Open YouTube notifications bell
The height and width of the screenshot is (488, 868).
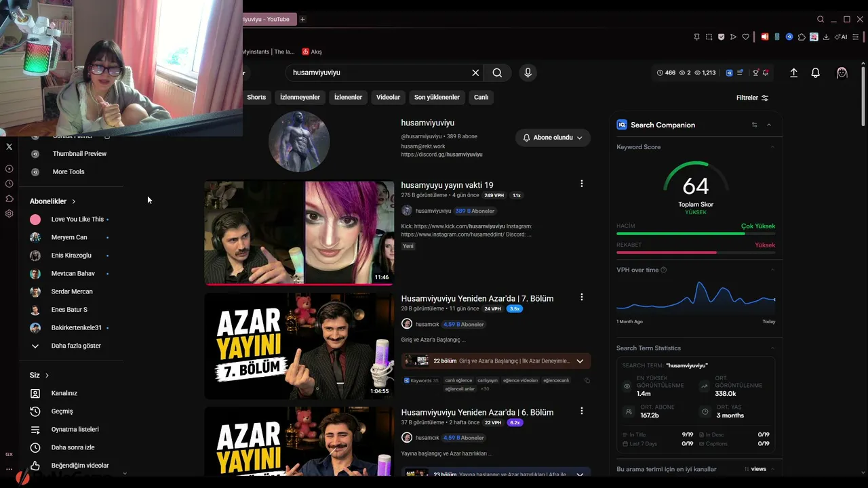816,73
